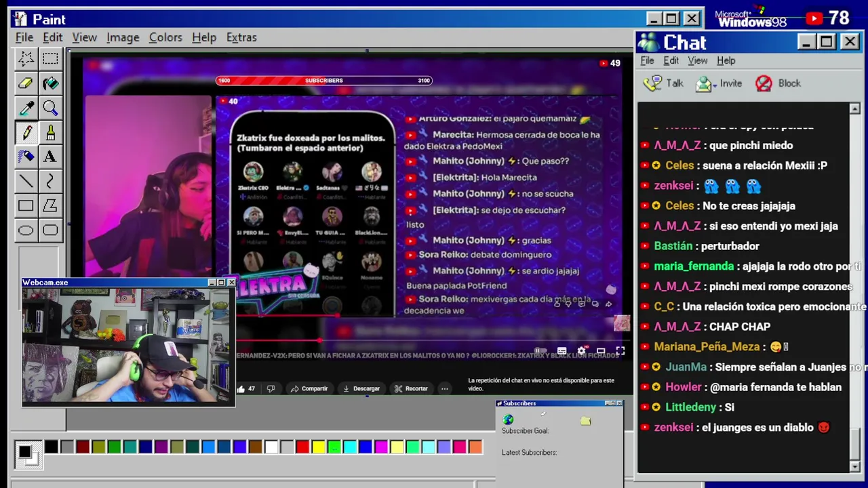Click the Descargar download button
This screenshot has height=488, width=868.
(x=361, y=389)
